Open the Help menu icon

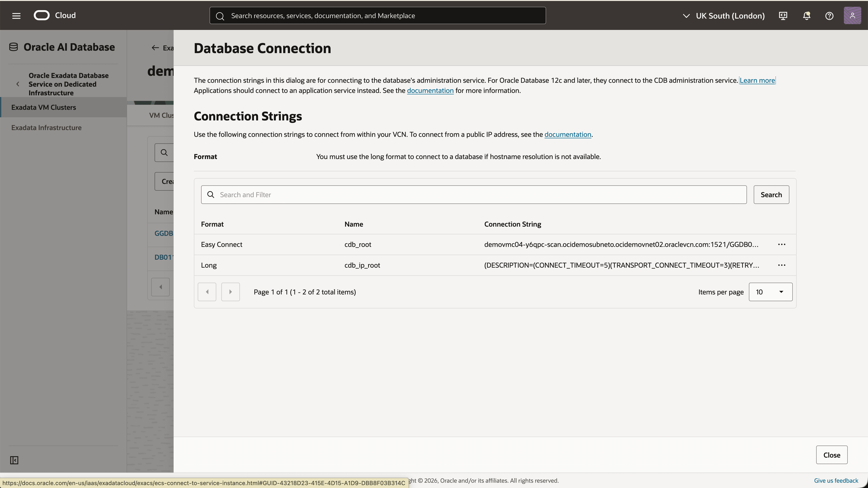tap(829, 15)
